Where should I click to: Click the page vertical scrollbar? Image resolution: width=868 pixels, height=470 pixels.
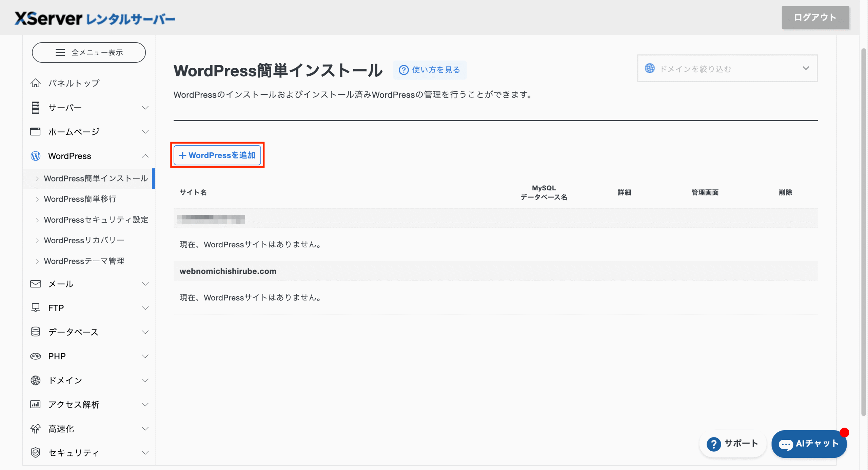864,232
